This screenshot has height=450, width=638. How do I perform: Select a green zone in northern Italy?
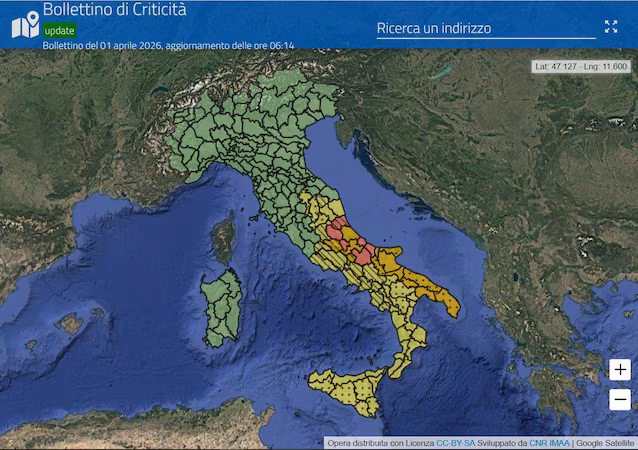point(250,130)
